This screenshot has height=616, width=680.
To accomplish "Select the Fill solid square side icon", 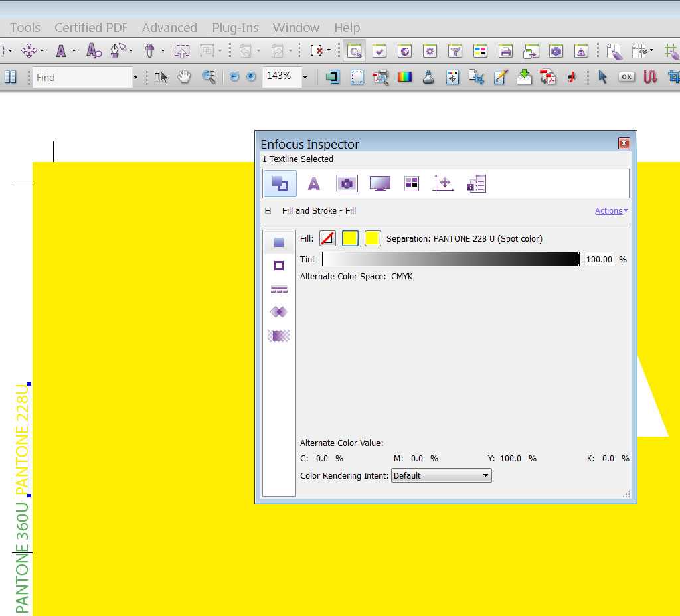I will (279, 242).
